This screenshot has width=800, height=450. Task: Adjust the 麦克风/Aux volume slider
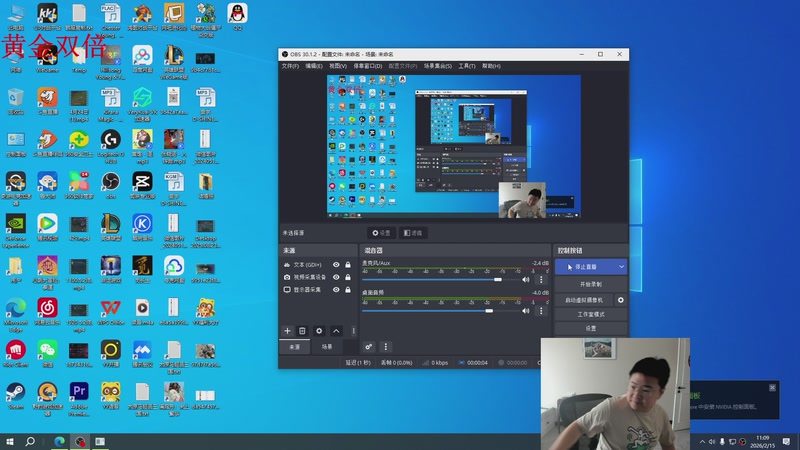pos(440,280)
